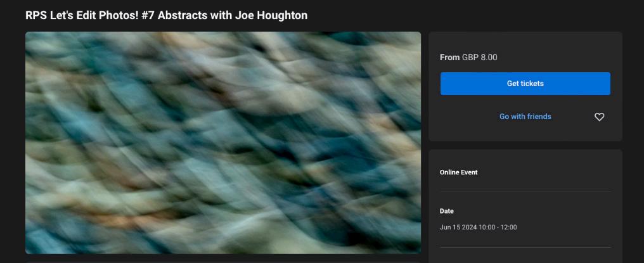Select the Jun 15 2024 10:00 - 12:00 text
The height and width of the screenshot is (263, 644).
(478, 227)
